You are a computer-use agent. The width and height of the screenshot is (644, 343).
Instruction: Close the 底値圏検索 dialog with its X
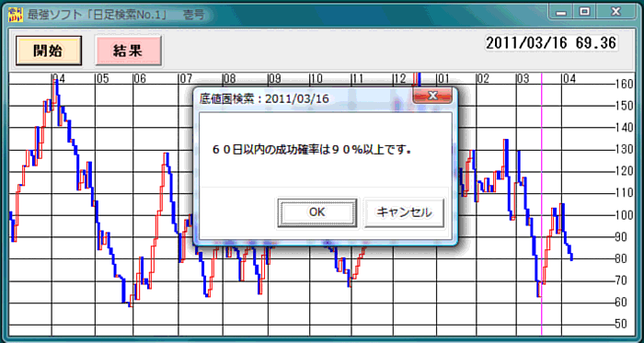(432, 96)
